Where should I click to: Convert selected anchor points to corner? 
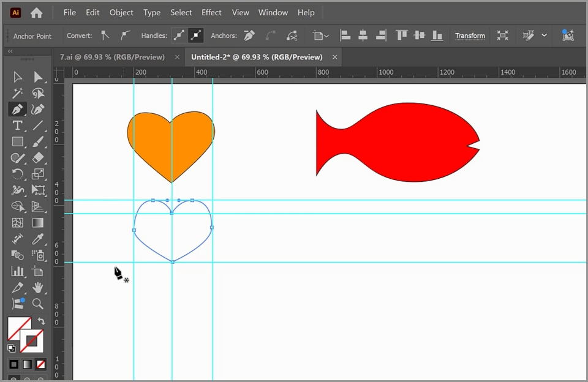click(105, 36)
